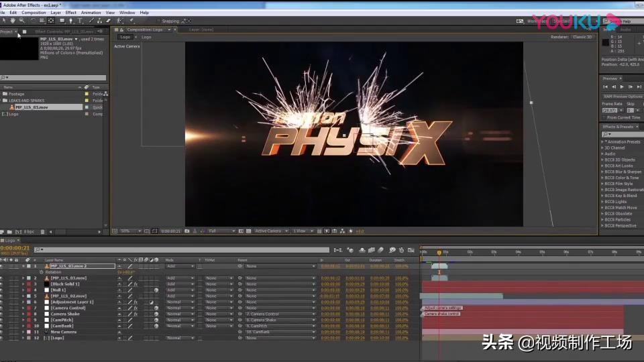Select the Zoom magnifier tool
Image resolution: width=644 pixels, height=362 pixels.
[21, 21]
